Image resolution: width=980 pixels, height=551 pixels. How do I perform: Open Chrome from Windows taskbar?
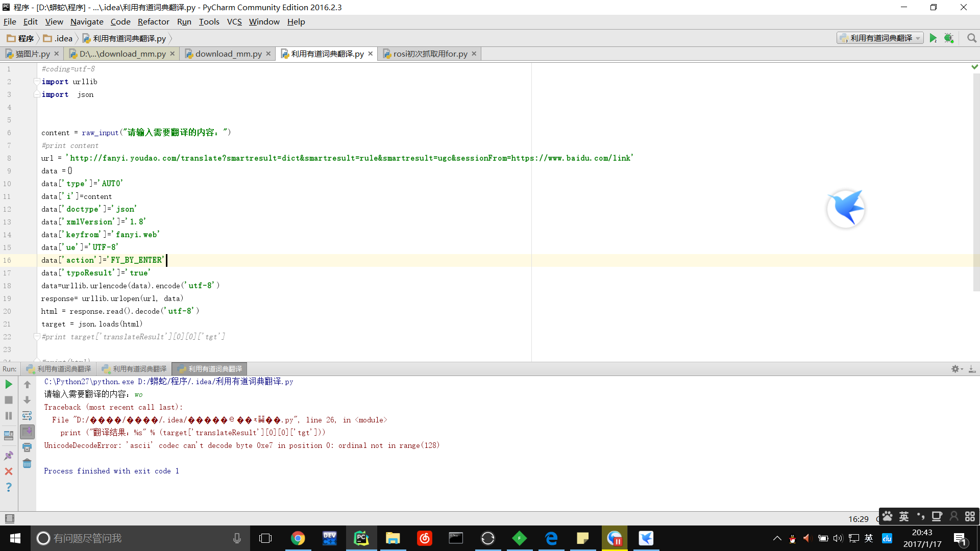point(298,538)
